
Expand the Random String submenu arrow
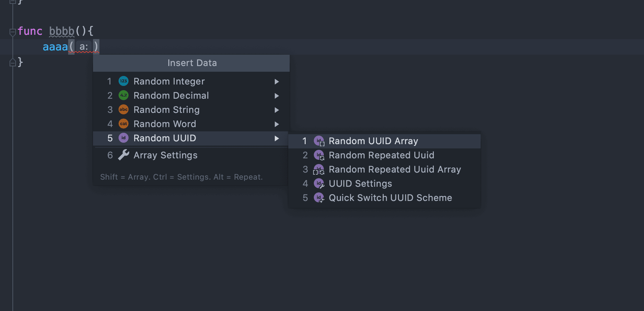[x=277, y=110]
